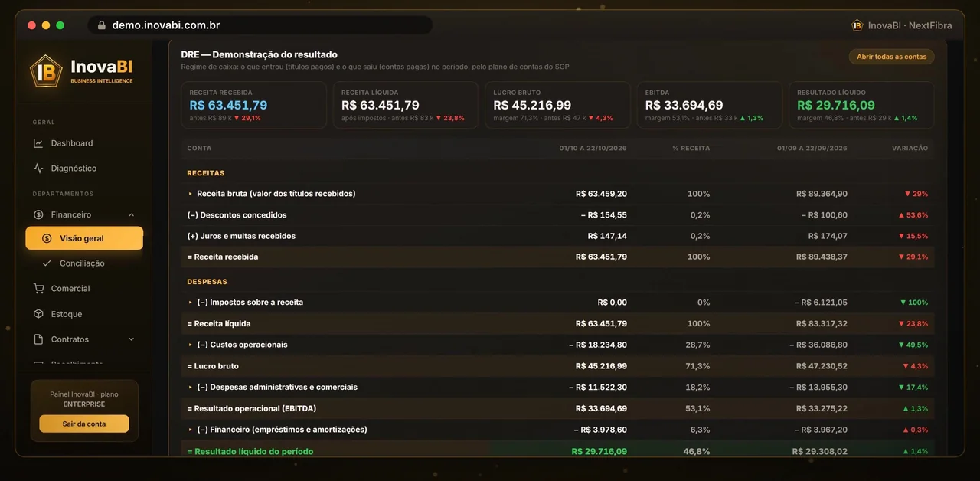Click the Contratos document icon
980x481 pixels.
tap(38, 339)
